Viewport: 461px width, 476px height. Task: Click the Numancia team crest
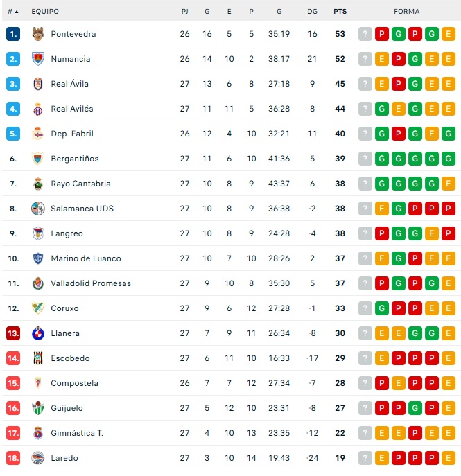pyautogui.click(x=38, y=59)
